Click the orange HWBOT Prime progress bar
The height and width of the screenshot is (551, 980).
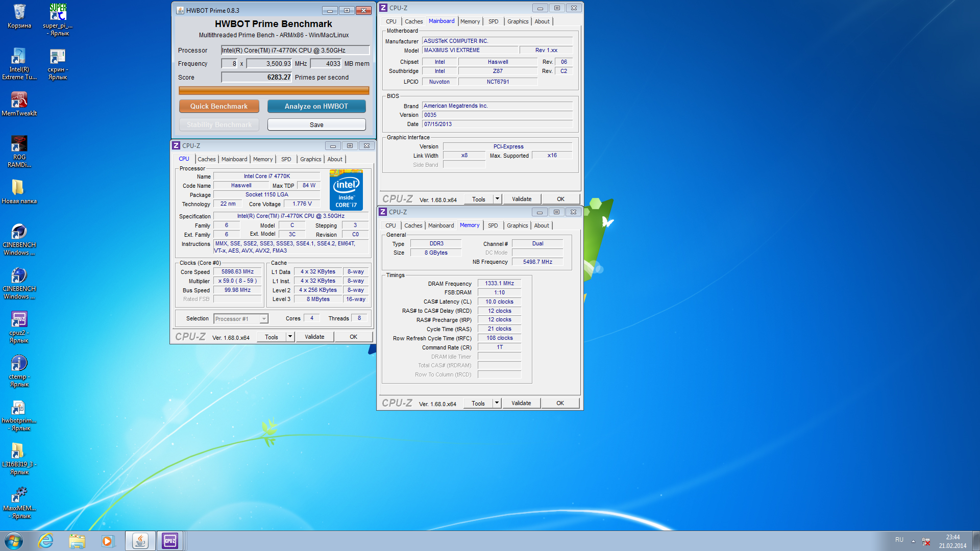(x=274, y=91)
